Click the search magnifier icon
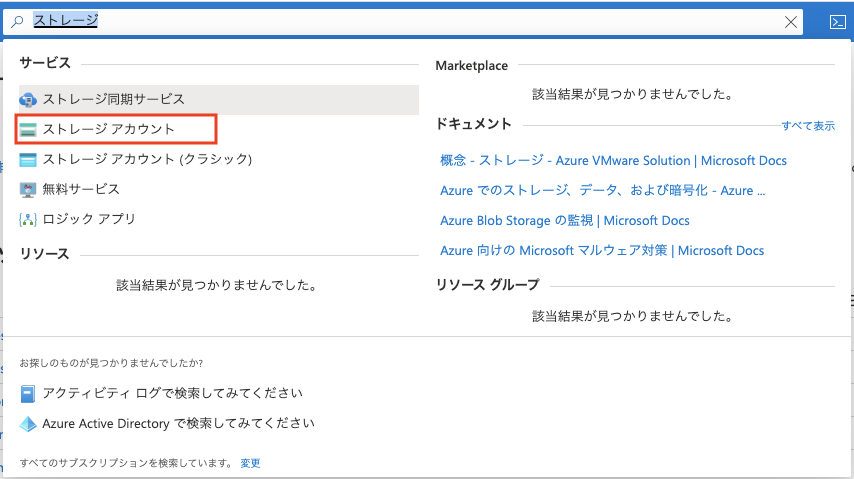 pos(17,21)
